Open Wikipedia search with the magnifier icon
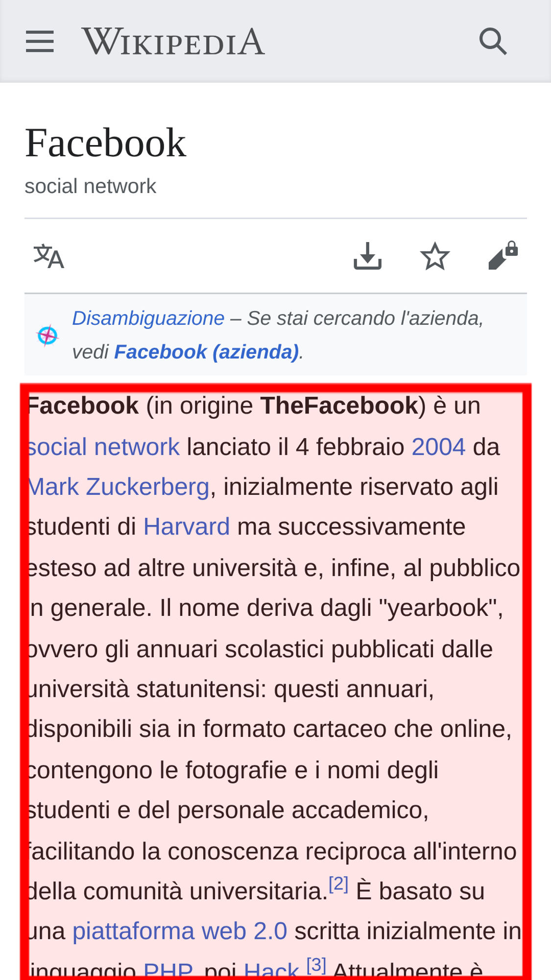 [492, 41]
